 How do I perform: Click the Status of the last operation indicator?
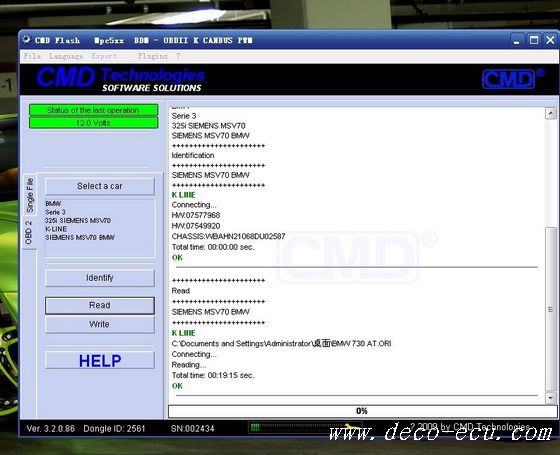[93, 110]
